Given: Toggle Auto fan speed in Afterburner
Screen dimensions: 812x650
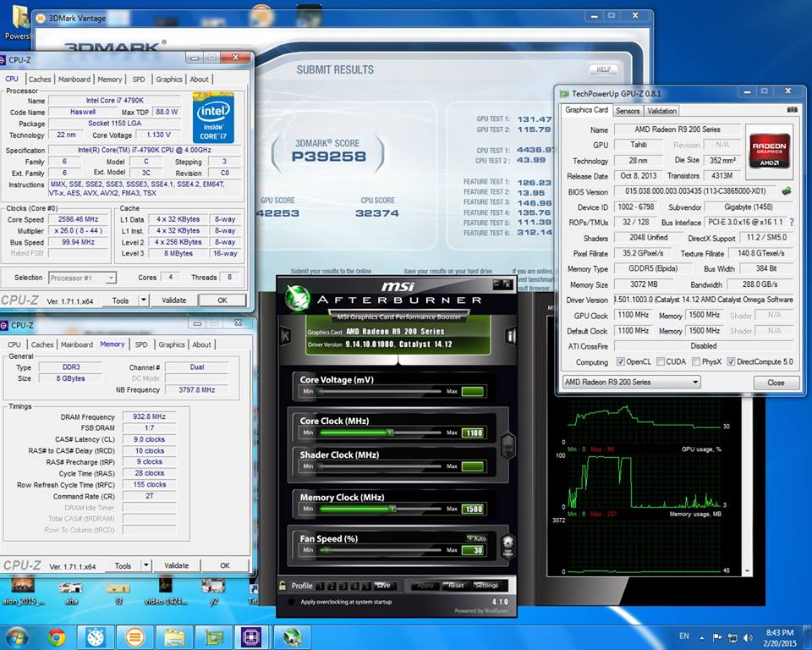Looking at the screenshot, I should tap(478, 538).
